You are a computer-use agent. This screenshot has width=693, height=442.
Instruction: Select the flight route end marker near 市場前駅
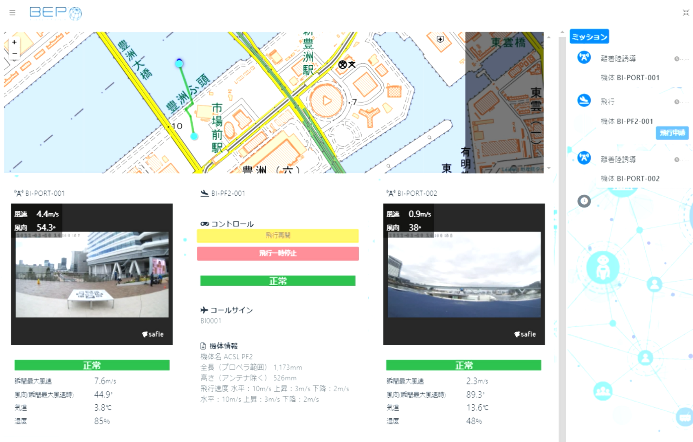tap(194, 136)
